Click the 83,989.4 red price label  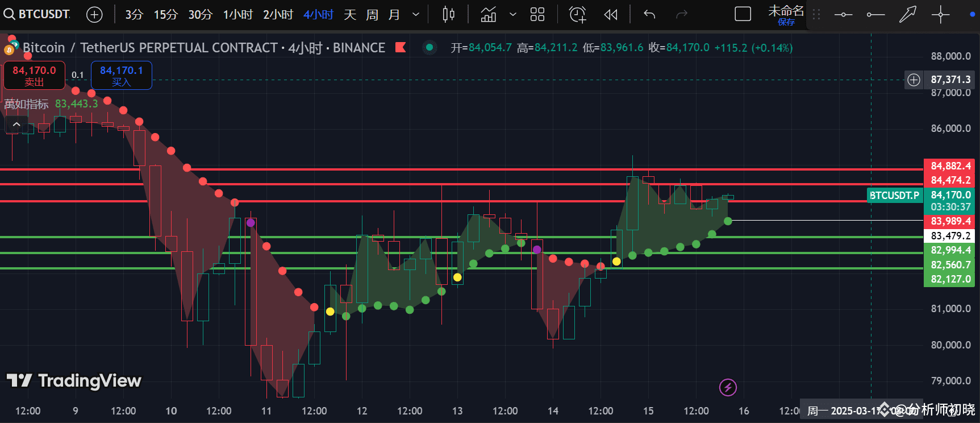pos(949,221)
